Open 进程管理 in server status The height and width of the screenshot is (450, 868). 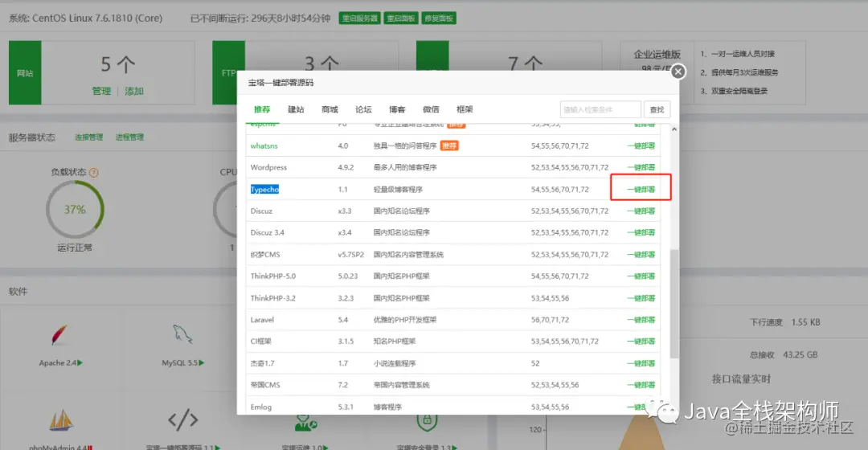129,137
